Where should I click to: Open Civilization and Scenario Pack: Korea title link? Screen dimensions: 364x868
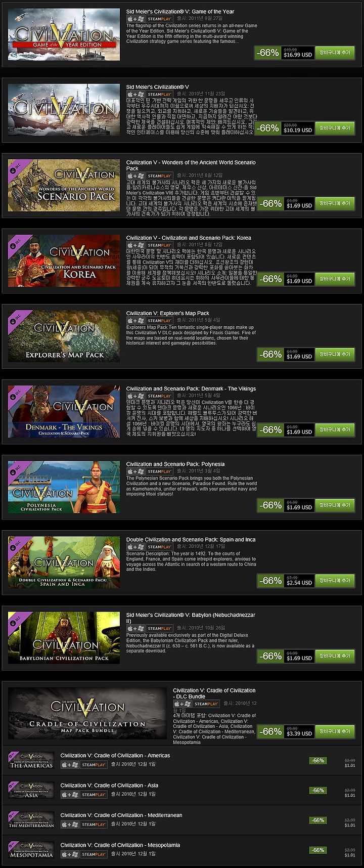click(x=189, y=238)
